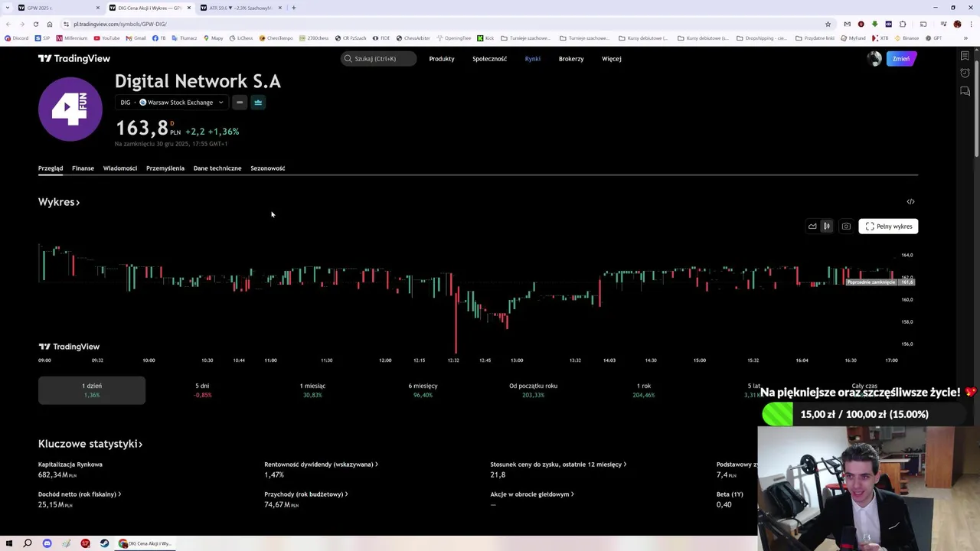Image resolution: width=980 pixels, height=551 pixels.
Task: Open Windows taskbar search
Action: (x=28, y=543)
